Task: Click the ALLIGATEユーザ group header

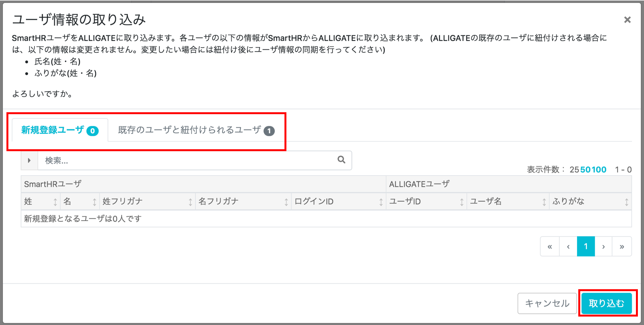Action: click(x=509, y=184)
